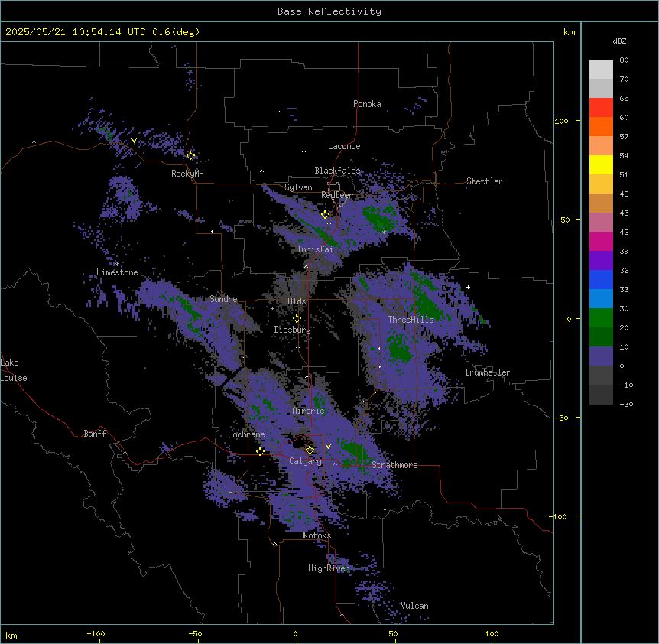Select the Calgary label
This screenshot has width=659, height=644.
pyautogui.click(x=306, y=461)
